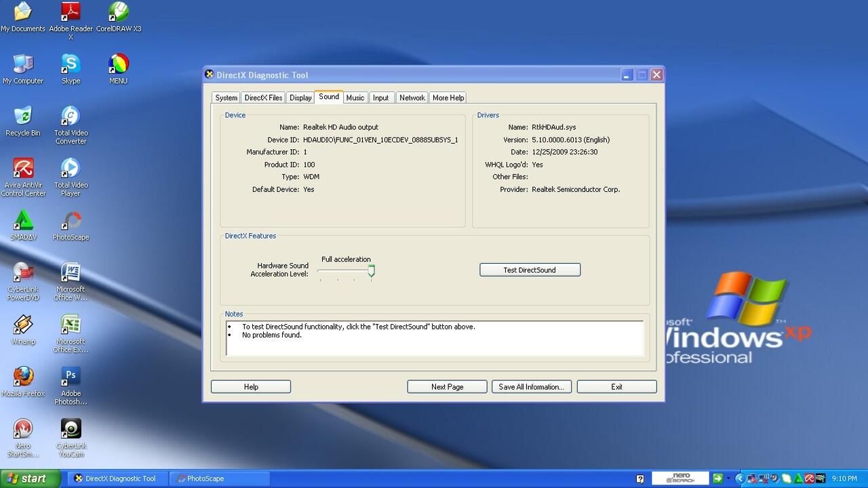The height and width of the screenshot is (488, 868).
Task: Click driver name 'RtkHDAud.sys'
Action: click(554, 127)
